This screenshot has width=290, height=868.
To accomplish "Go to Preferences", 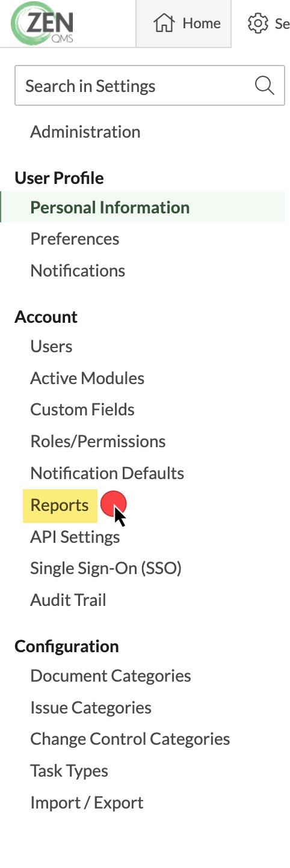I will [75, 239].
